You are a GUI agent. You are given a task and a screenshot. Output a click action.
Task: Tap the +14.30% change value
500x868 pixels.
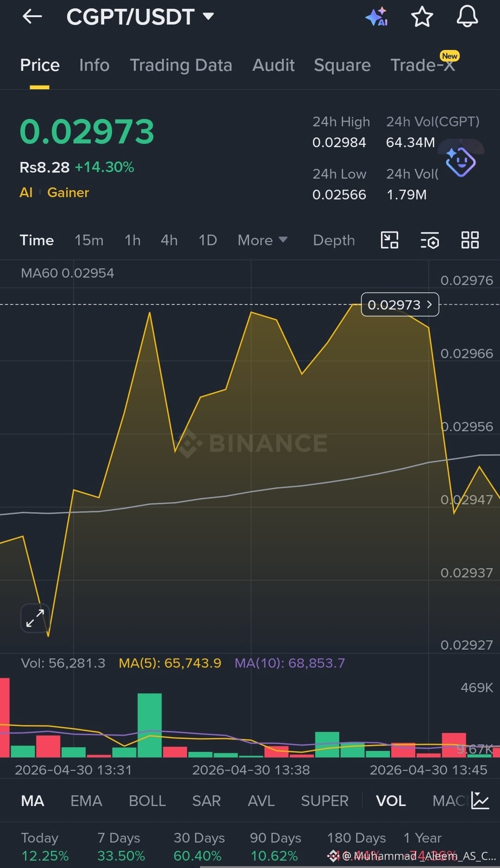105,167
